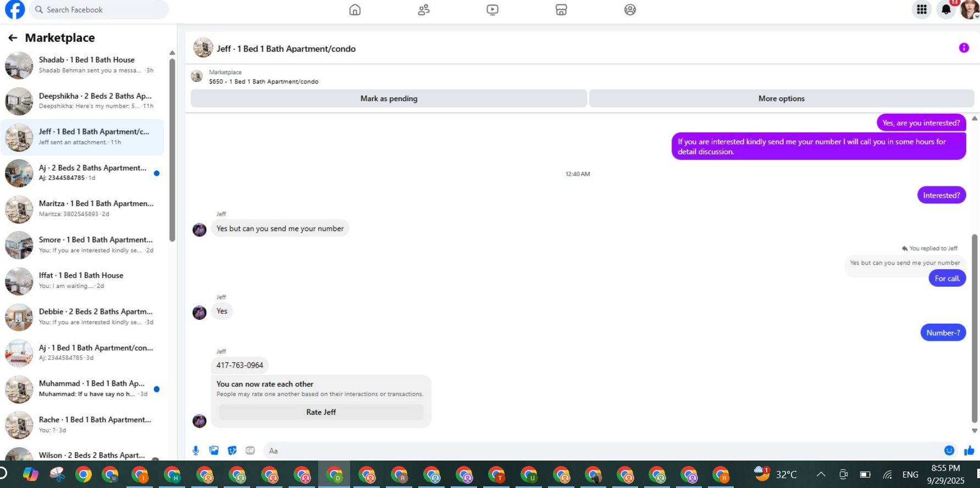Click the 'Interested?' sent message
Screen dimensions: 980x488
tap(942, 195)
